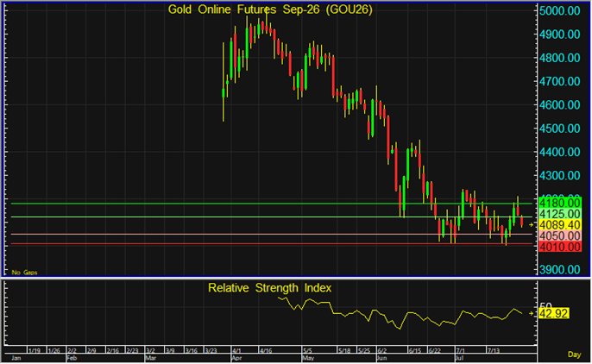
Task: Select the 4125.00 light green level tag
Action: 560,214
